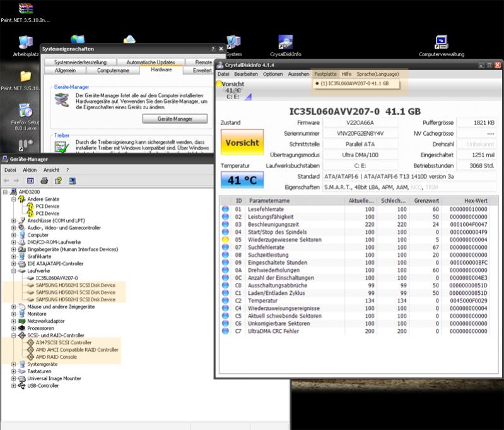Open the Bearbeiten menu in CrystalDiskInfo
The image size is (504, 430).
[246, 74]
